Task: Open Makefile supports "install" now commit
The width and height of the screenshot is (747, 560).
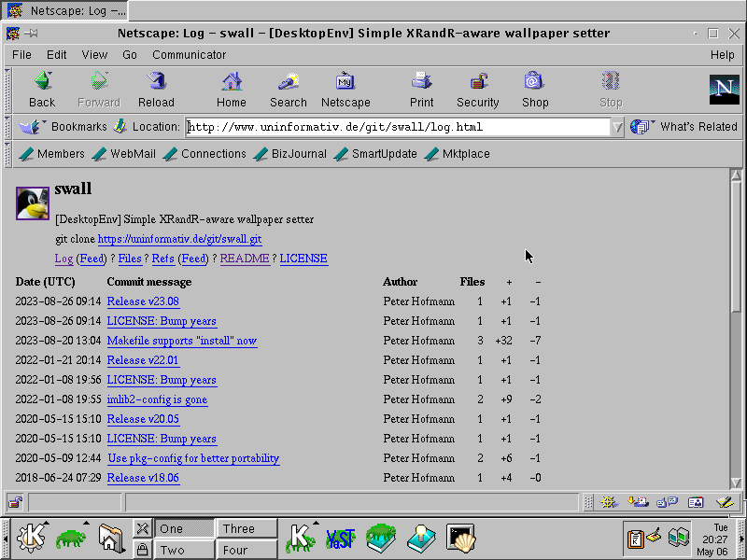Action: point(182,341)
